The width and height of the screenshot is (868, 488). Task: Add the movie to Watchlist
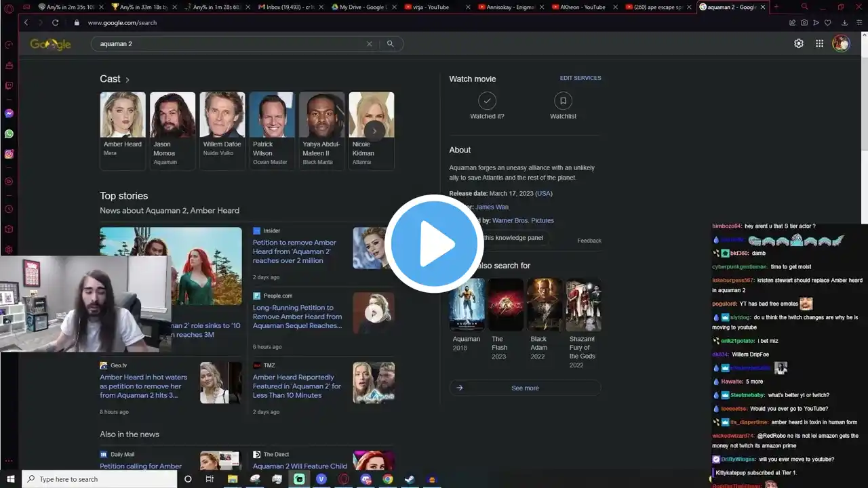tap(562, 102)
